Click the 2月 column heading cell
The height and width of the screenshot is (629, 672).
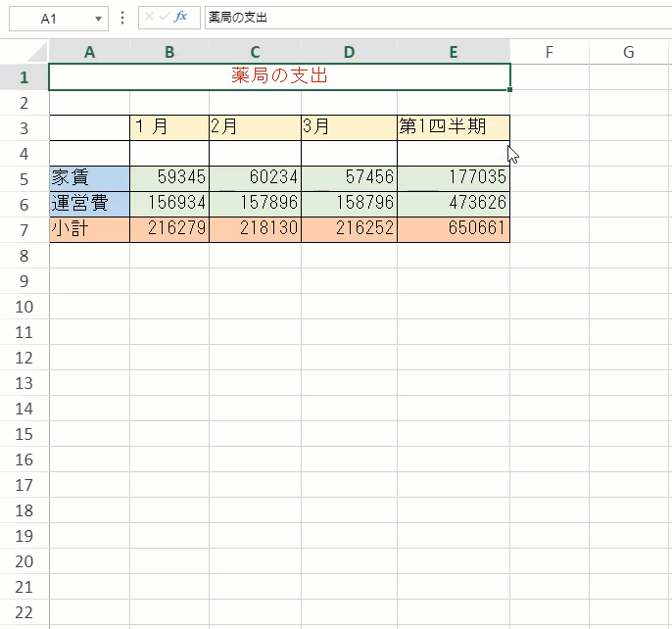tap(255, 127)
